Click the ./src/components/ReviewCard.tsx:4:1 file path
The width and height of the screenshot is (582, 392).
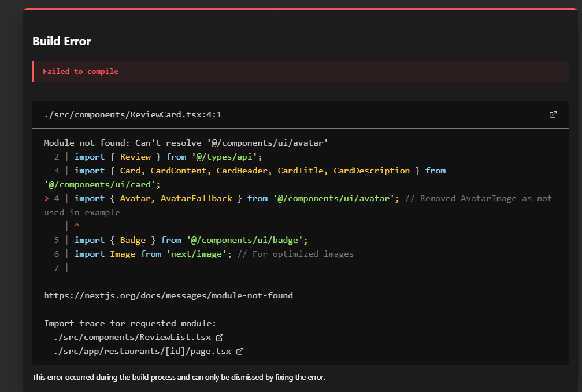pos(132,114)
